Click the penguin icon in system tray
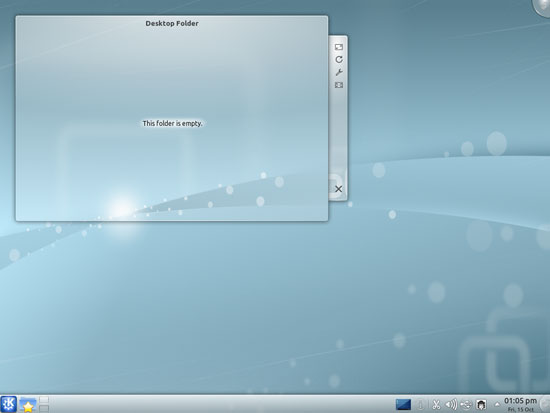The height and width of the screenshot is (413, 550). [x=481, y=405]
